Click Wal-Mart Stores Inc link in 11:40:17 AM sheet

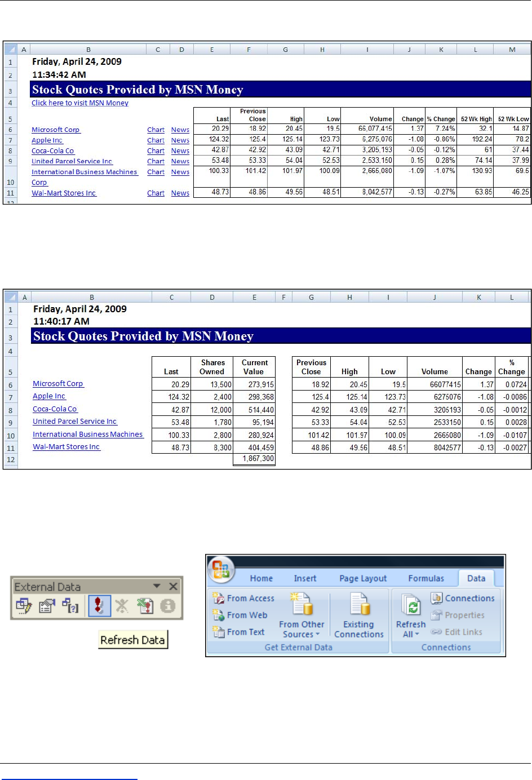click(66, 447)
